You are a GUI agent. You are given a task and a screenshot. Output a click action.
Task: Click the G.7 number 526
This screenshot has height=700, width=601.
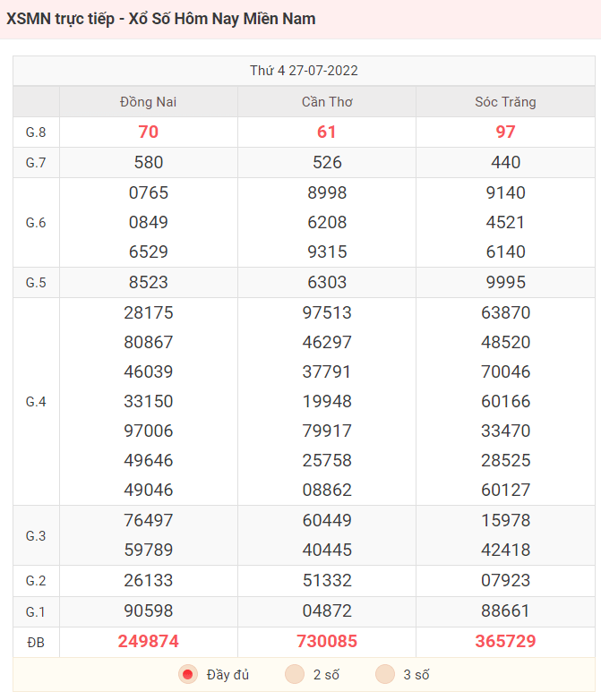[327, 163]
